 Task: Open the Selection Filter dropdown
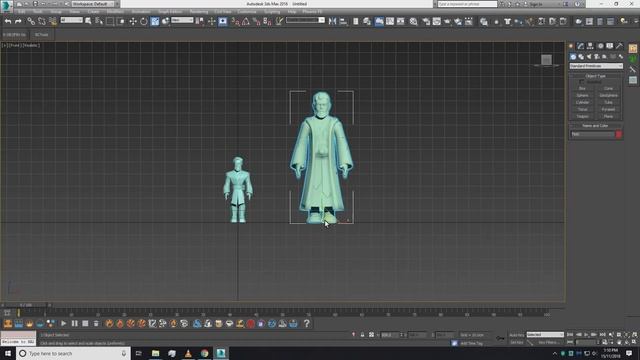pos(71,20)
